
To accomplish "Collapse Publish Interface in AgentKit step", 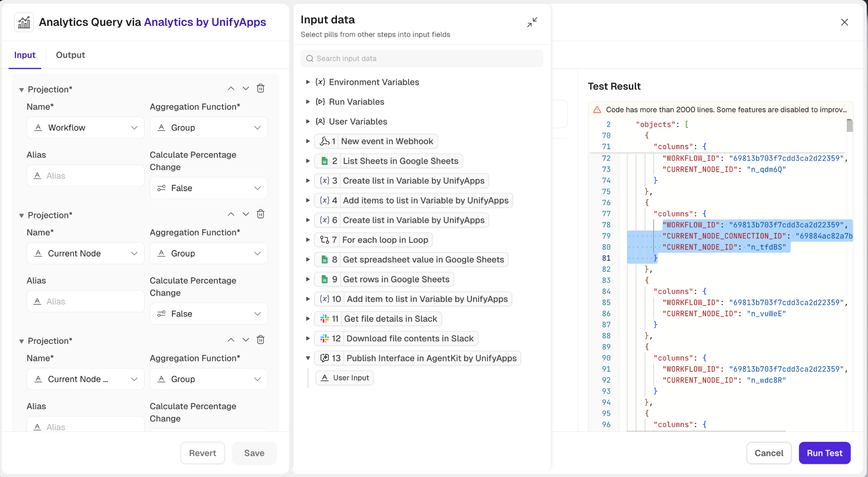I will [308, 358].
